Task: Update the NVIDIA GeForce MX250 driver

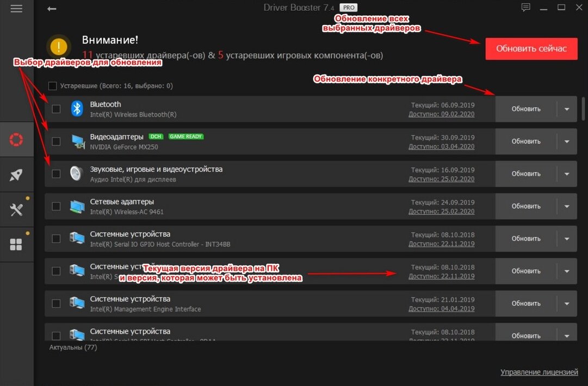Action: (526, 141)
